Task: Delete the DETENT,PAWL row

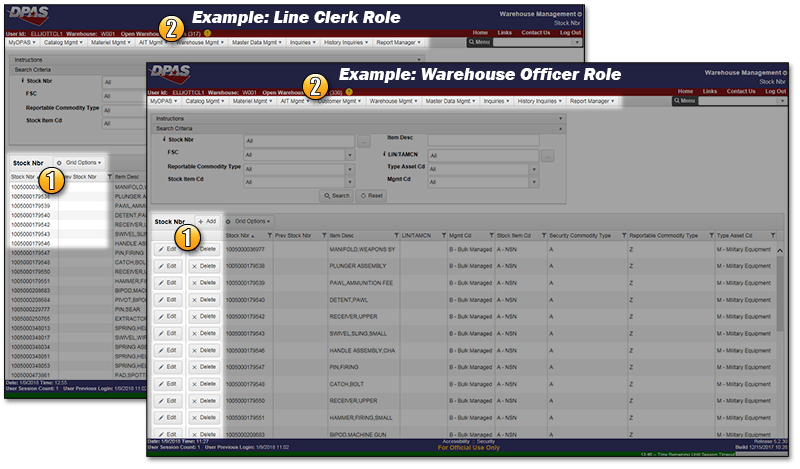Action: click(x=204, y=300)
